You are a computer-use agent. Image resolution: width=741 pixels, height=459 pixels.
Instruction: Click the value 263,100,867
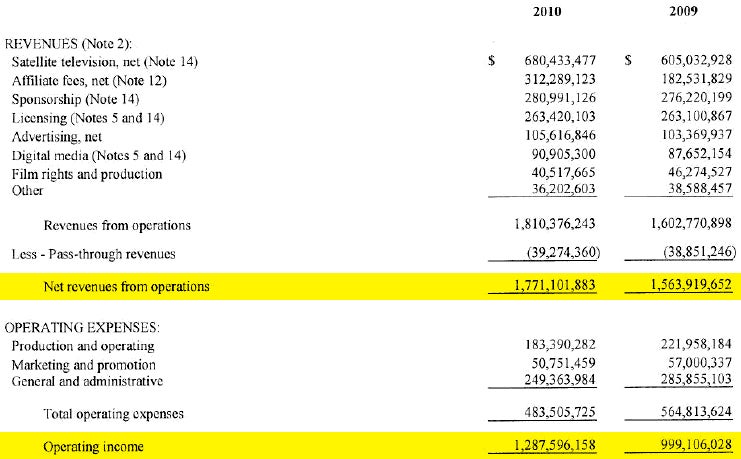point(696,116)
